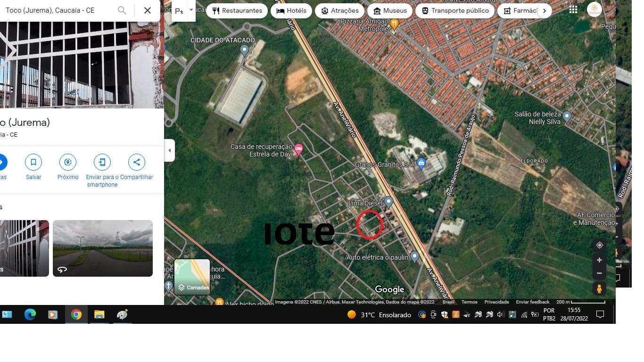Click the POR PTB2 language indicator
The image size is (644, 362).
[x=549, y=314]
